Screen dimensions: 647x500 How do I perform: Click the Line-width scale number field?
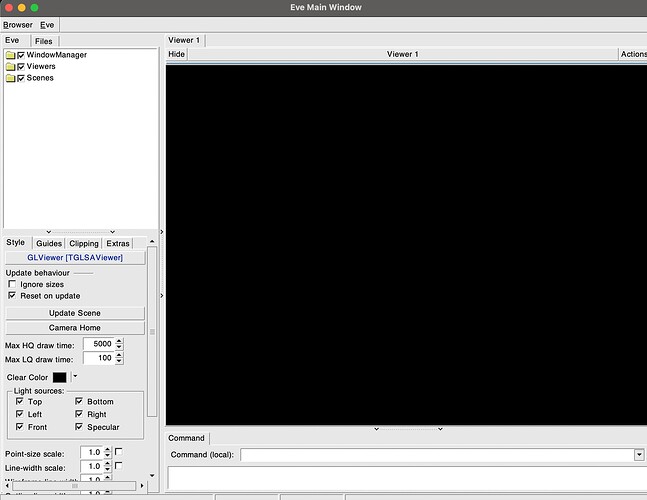click(92, 466)
